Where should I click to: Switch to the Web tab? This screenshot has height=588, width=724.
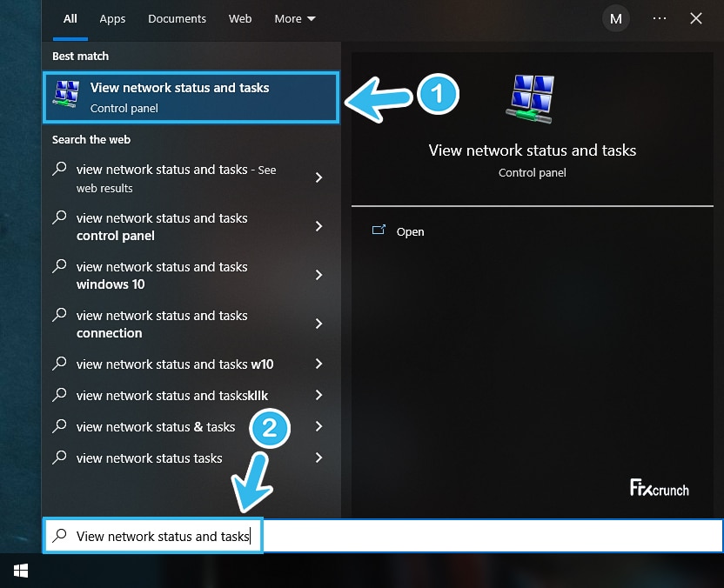[x=240, y=19]
